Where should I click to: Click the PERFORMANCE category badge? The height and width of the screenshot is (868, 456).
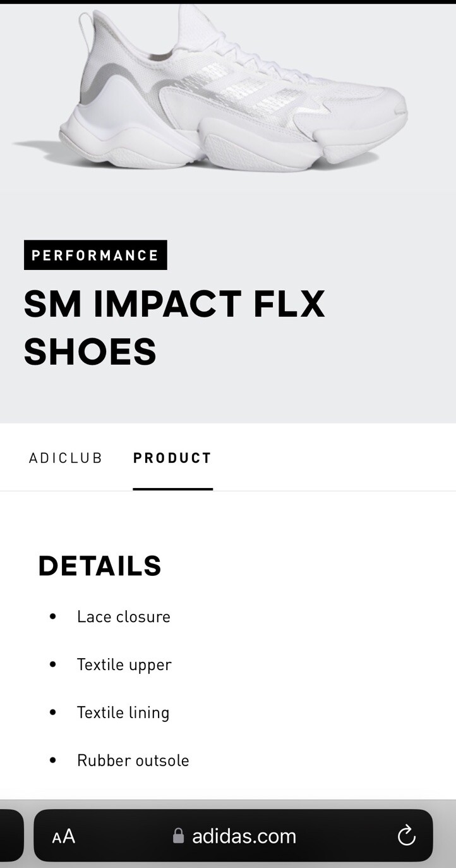[95, 255]
